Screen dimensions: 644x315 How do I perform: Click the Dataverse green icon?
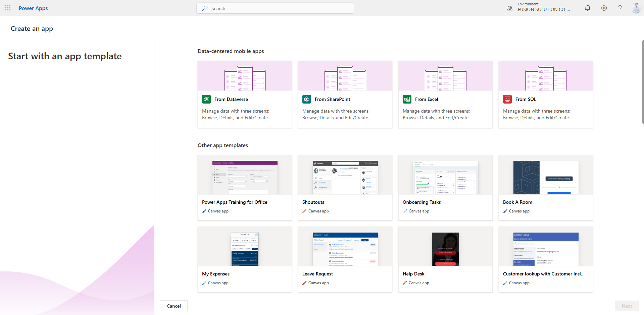coord(206,99)
